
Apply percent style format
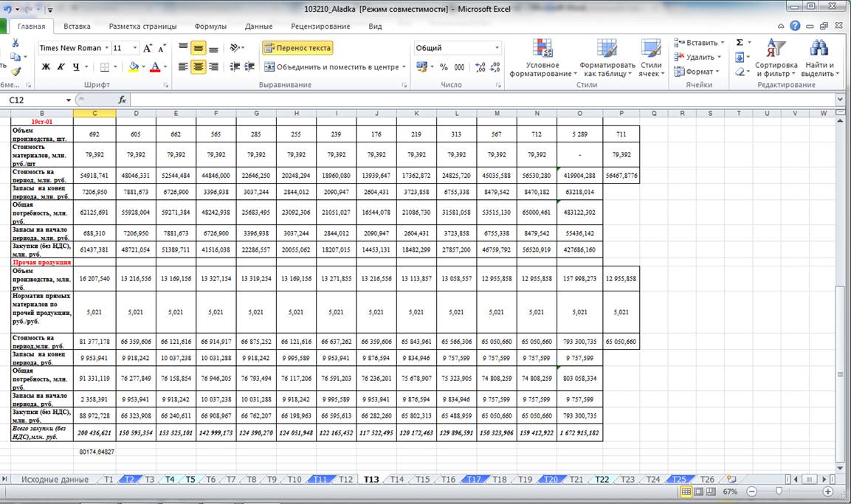tap(444, 67)
